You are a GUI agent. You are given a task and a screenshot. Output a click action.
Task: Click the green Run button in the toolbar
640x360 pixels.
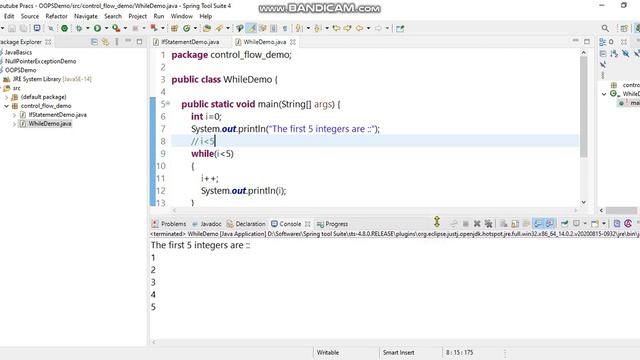click(97, 28)
